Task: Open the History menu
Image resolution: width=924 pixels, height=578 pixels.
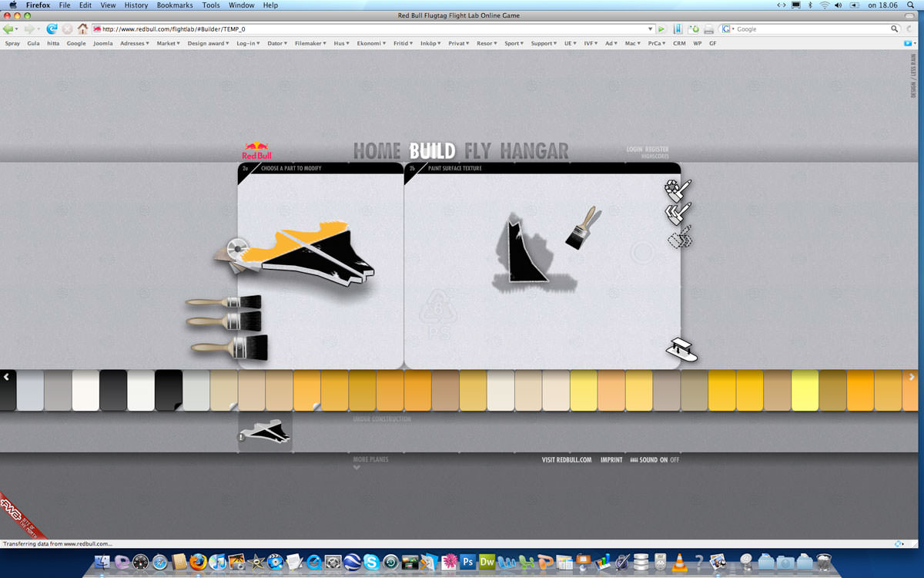Action: (136, 5)
